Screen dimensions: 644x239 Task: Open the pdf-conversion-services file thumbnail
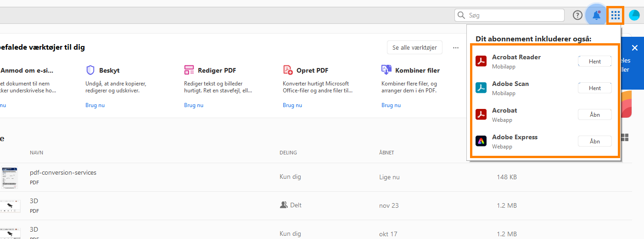point(10,177)
